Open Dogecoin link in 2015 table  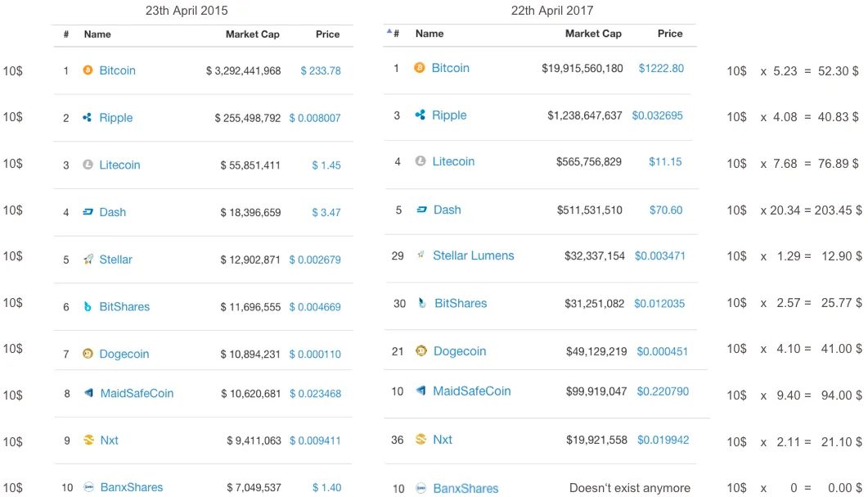[124, 354]
